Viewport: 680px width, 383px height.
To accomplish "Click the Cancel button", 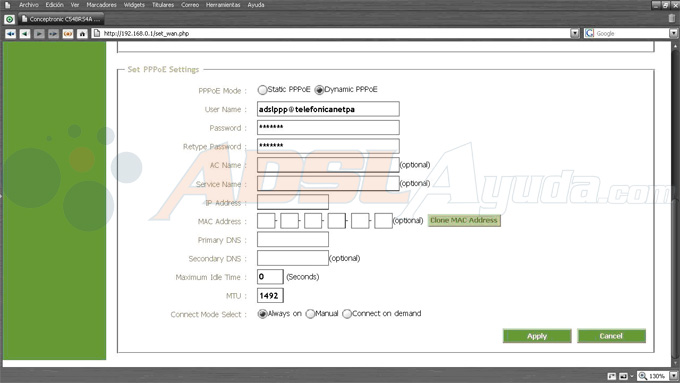I will click(611, 336).
